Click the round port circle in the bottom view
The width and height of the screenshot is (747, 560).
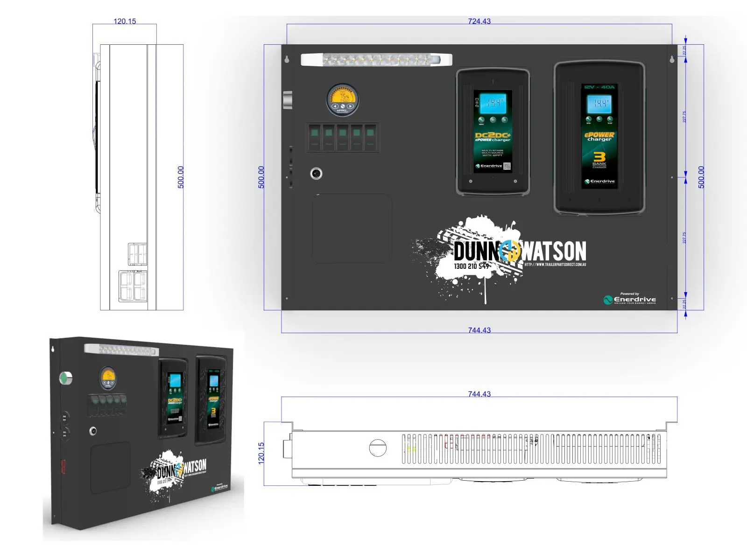tap(378, 448)
